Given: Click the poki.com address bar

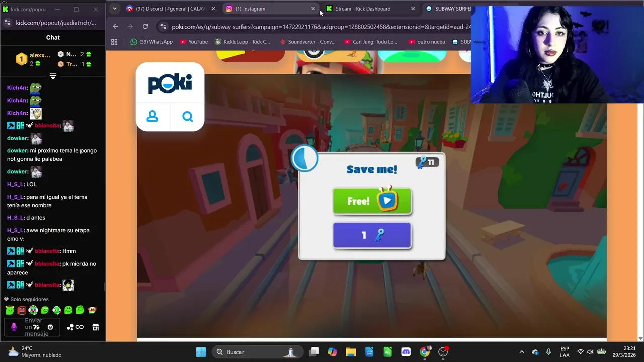Looking at the screenshot, I should click(321, 27).
